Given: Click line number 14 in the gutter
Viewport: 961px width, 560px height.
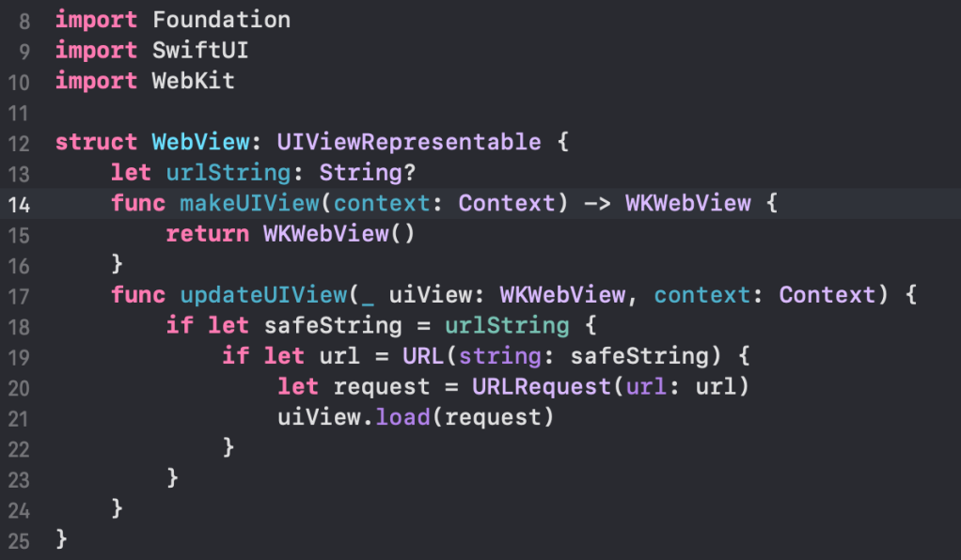Looking at the screenshot, I should tap(21, 204).
